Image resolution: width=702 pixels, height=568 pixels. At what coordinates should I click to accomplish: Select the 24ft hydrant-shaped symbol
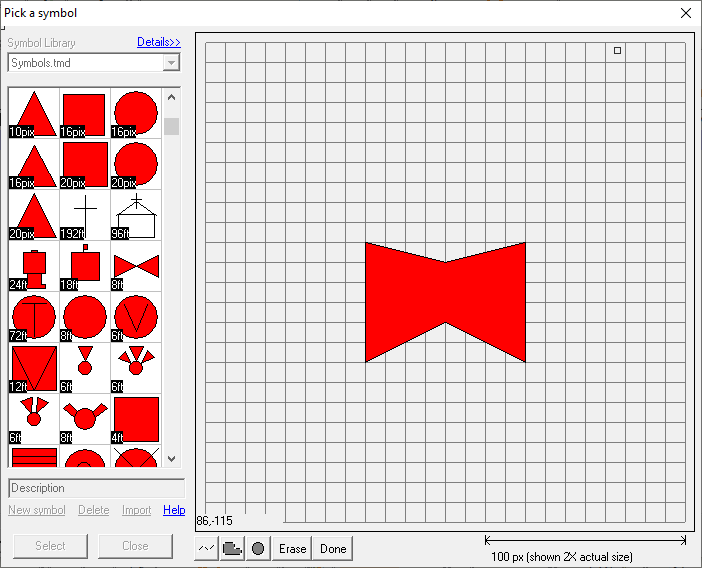coord(34,266)
